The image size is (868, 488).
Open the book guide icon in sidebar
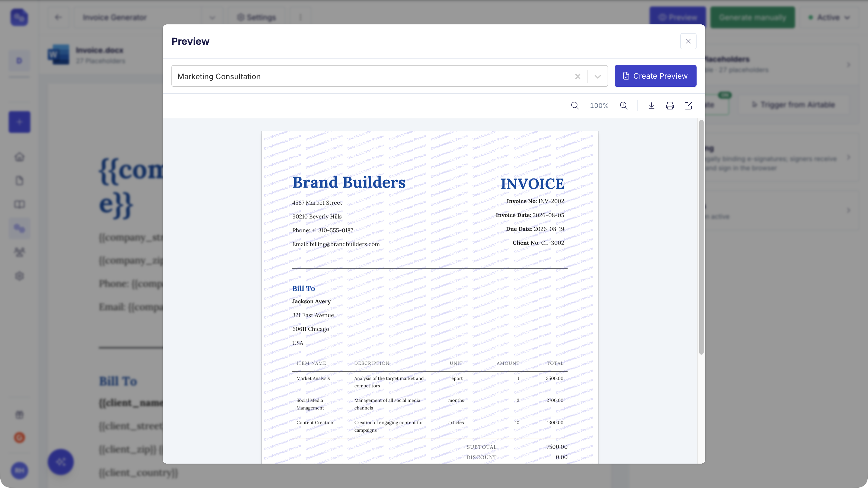(20, 204)
